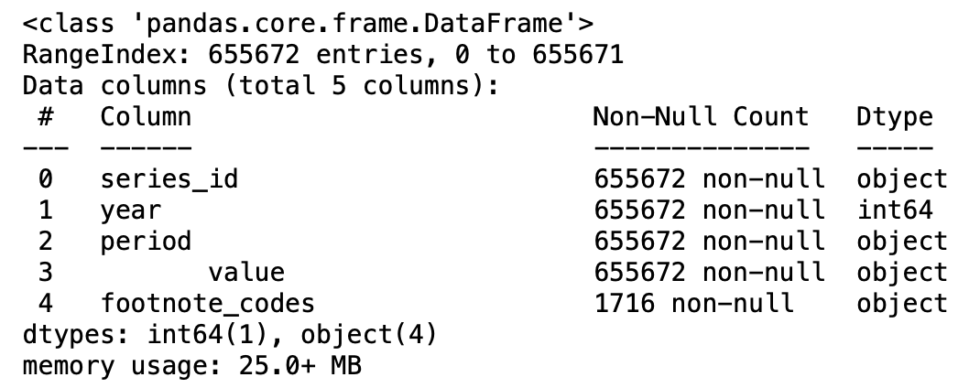This screenshot has width=980, height=388.
Task: Click the dtypes summary line
Action: 230,335
